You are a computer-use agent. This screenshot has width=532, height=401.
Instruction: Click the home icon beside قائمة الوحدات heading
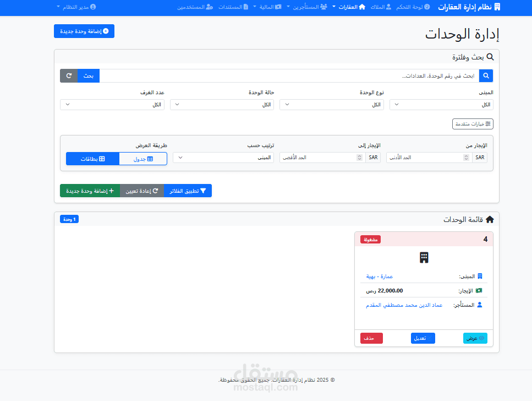click(490, 220)
